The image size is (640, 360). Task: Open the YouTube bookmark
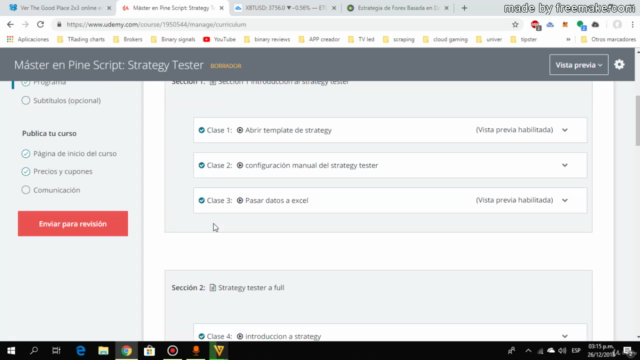(x=220, y=39)
